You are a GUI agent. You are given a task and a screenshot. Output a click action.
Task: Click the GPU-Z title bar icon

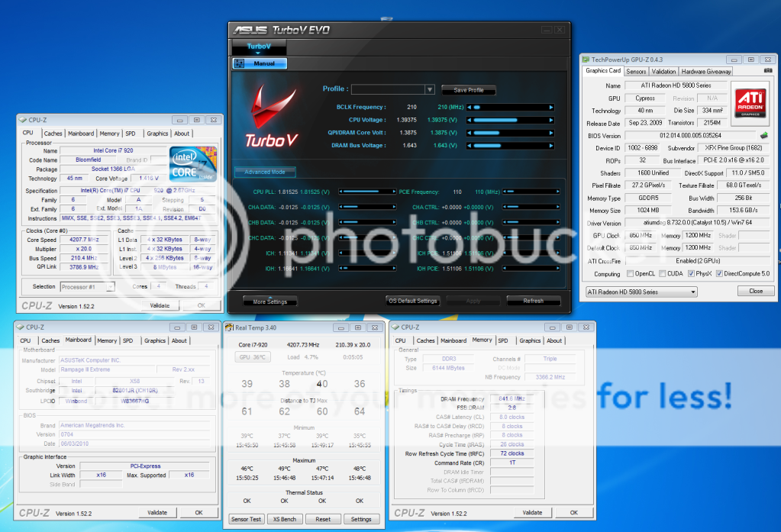tap(586, 60)
